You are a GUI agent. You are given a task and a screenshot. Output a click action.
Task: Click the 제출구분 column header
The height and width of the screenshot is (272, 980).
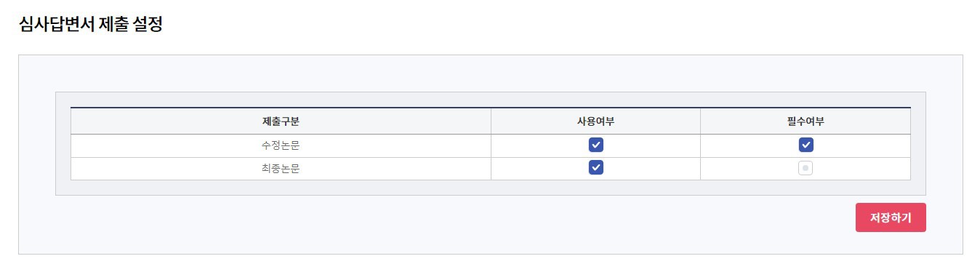pyautogui.click(x=281, y=121)
